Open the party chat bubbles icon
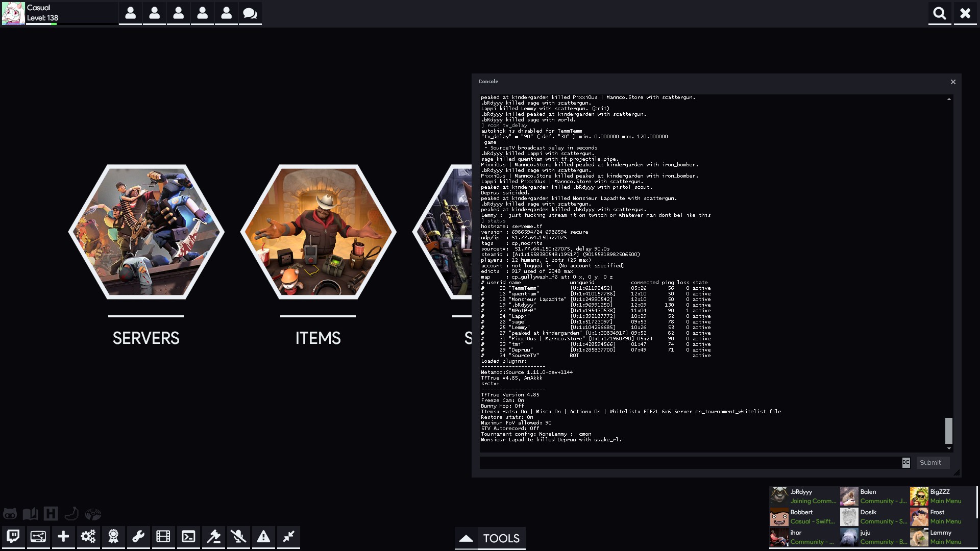 250,13
